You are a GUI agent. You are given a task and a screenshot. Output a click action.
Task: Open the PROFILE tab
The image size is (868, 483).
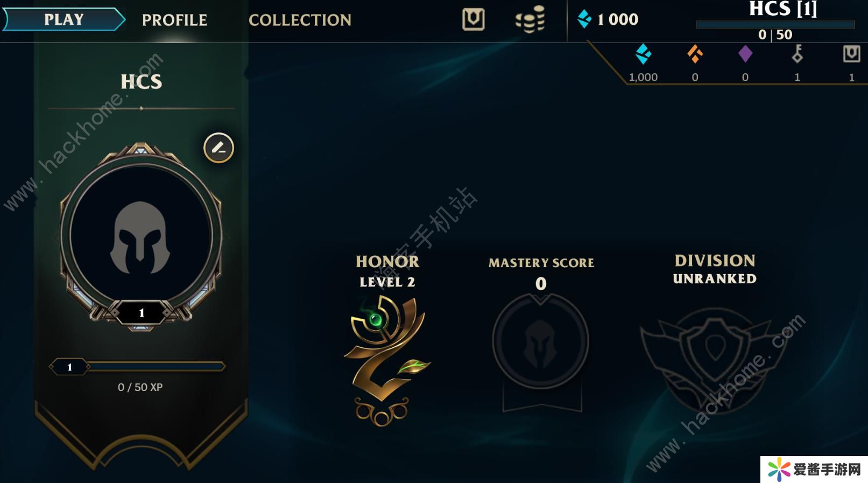(174, 20)
